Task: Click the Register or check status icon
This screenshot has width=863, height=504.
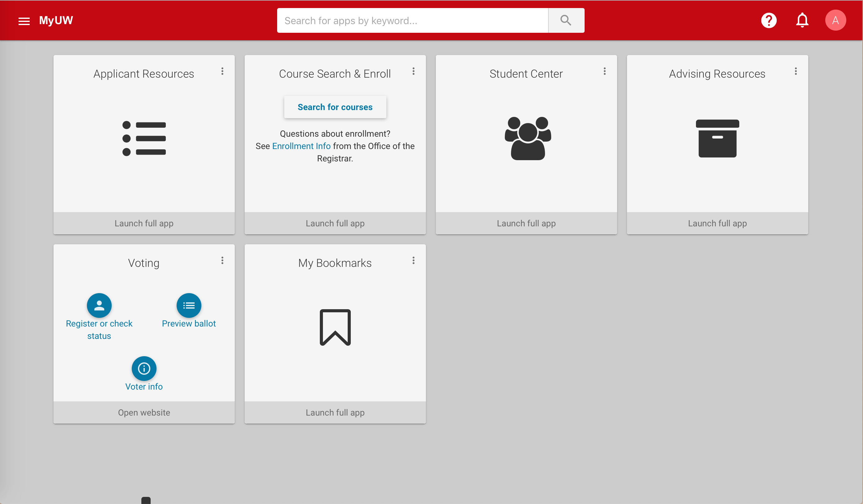Action: tap(99, 305)
